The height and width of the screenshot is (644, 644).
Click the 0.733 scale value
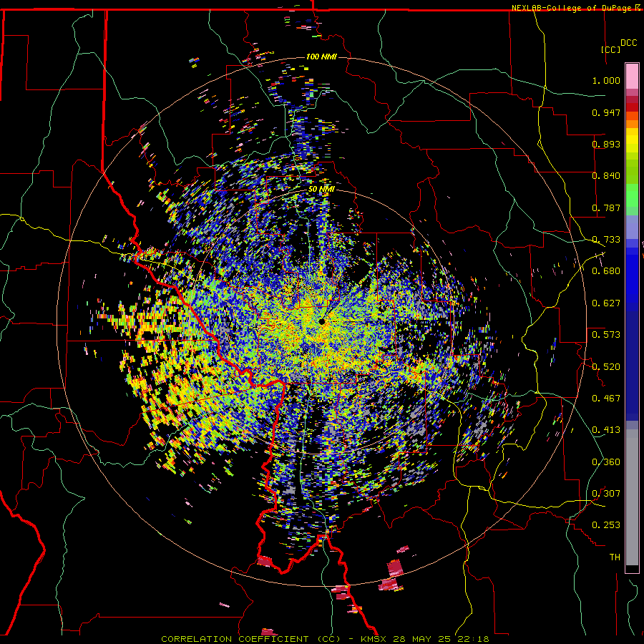[606, 239]
